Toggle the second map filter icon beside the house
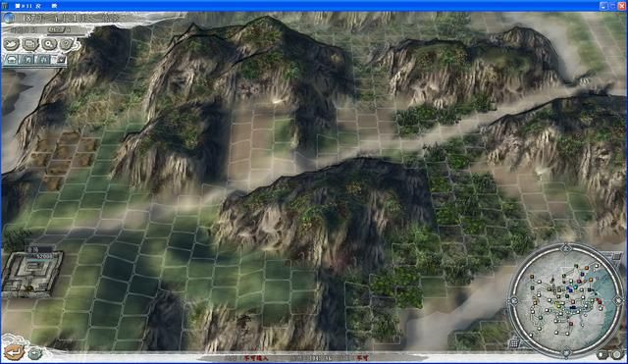 click(27, 60)
